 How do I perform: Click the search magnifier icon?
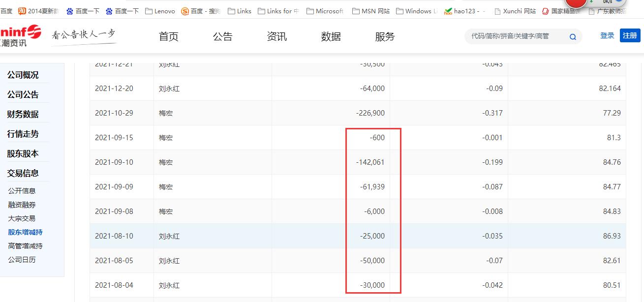(572, 36)
